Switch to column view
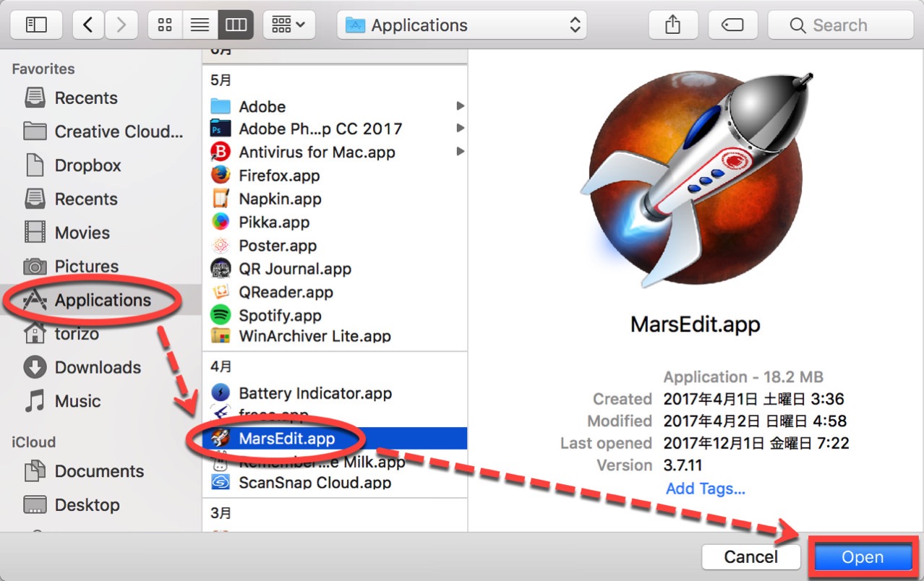 tap(236, 25)
